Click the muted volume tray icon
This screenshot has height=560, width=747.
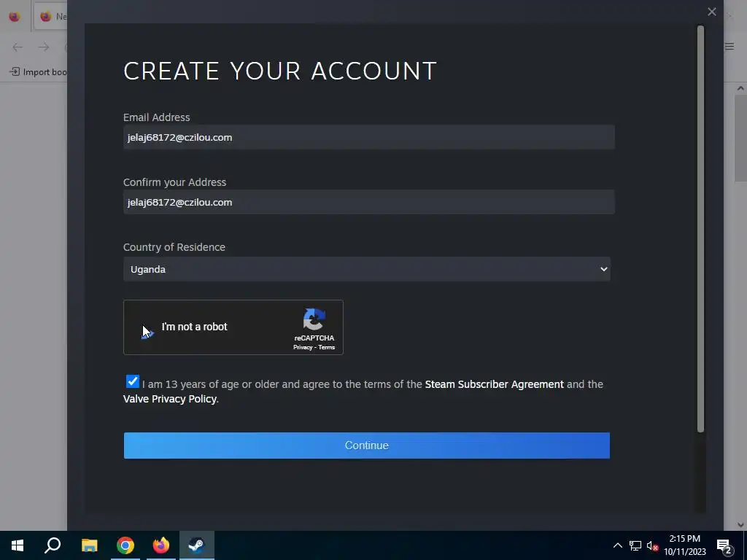click(x=652, y=545)
